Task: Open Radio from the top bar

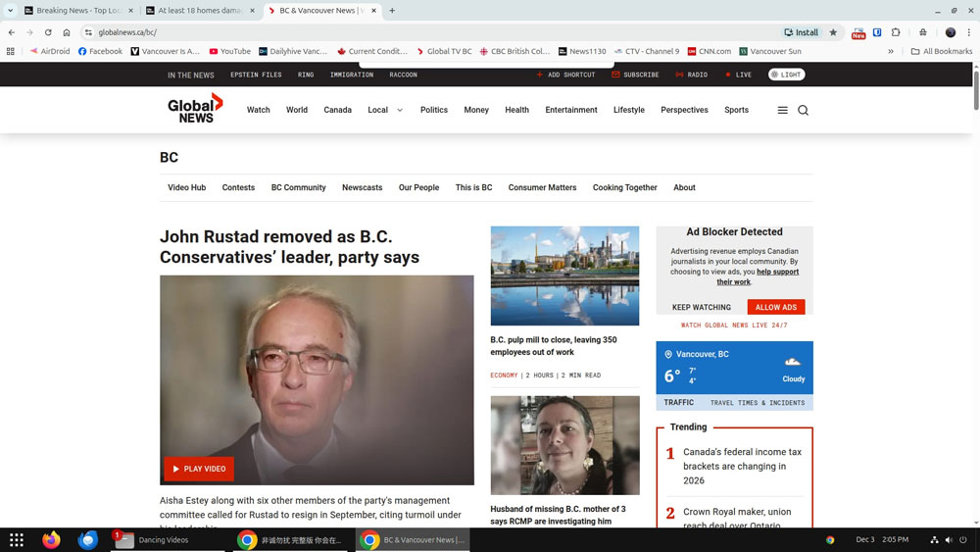Action: pos(691,75)
